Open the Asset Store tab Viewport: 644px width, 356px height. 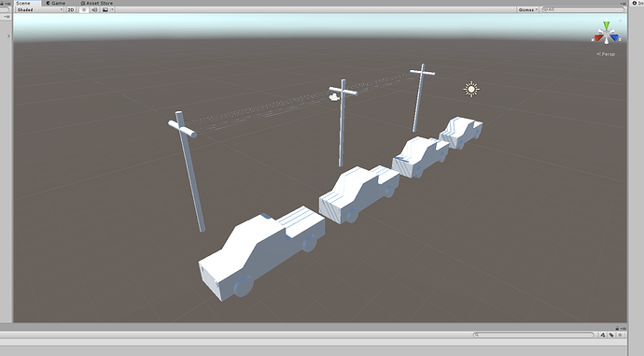click(97, 3)
